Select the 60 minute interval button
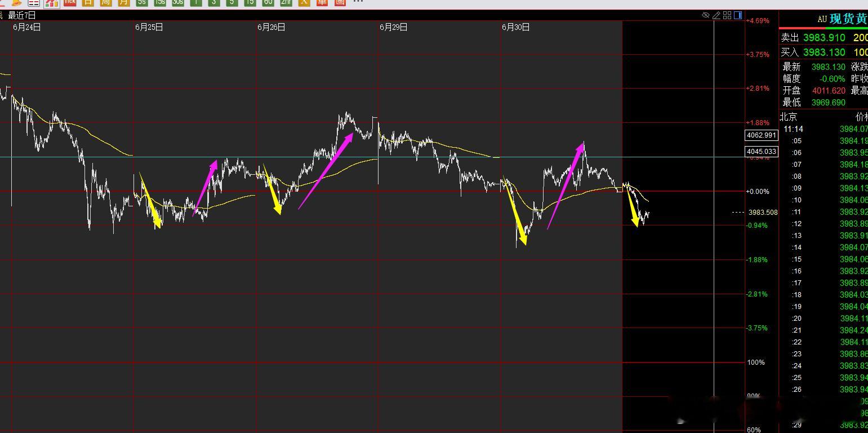 pyautogui.click(x=268, y=2)
